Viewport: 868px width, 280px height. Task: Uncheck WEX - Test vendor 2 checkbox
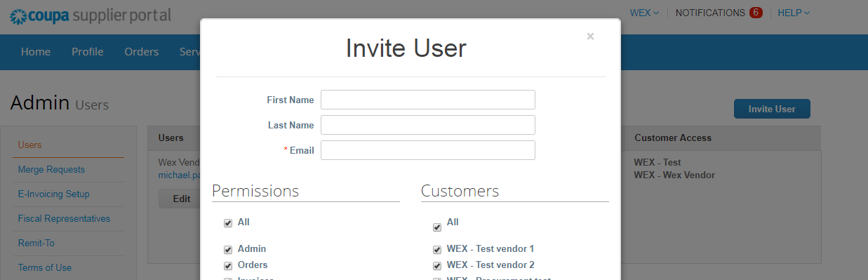pos(437,266)
